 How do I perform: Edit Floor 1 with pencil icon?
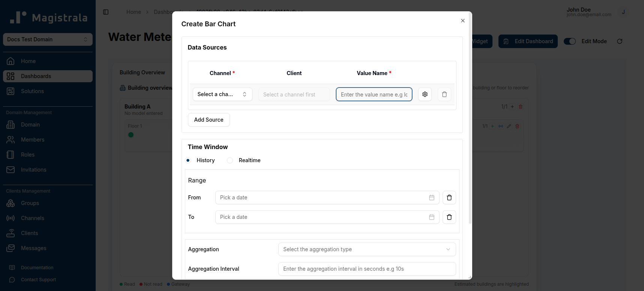click(x=509, y=126)
